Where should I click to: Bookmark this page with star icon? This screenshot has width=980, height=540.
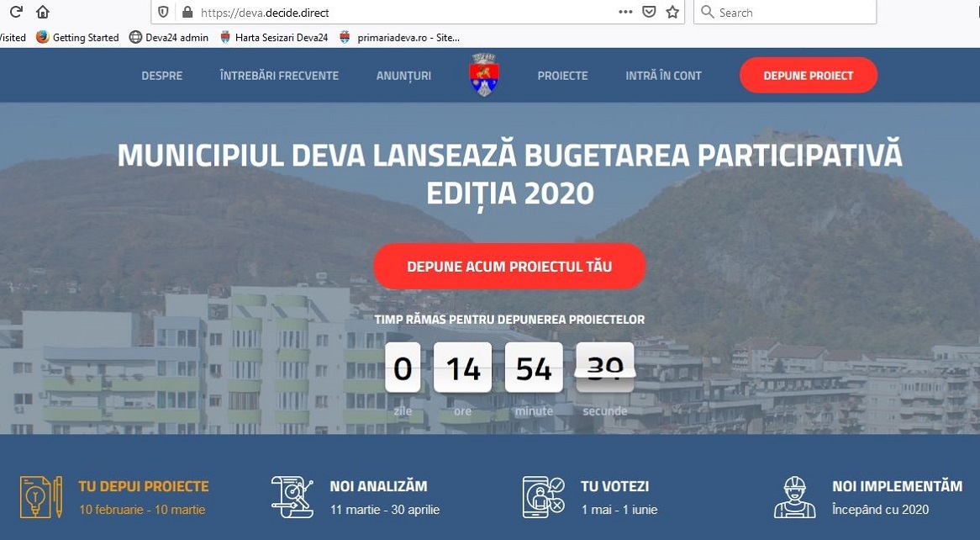pyautogui.click(x=672, y=12)
